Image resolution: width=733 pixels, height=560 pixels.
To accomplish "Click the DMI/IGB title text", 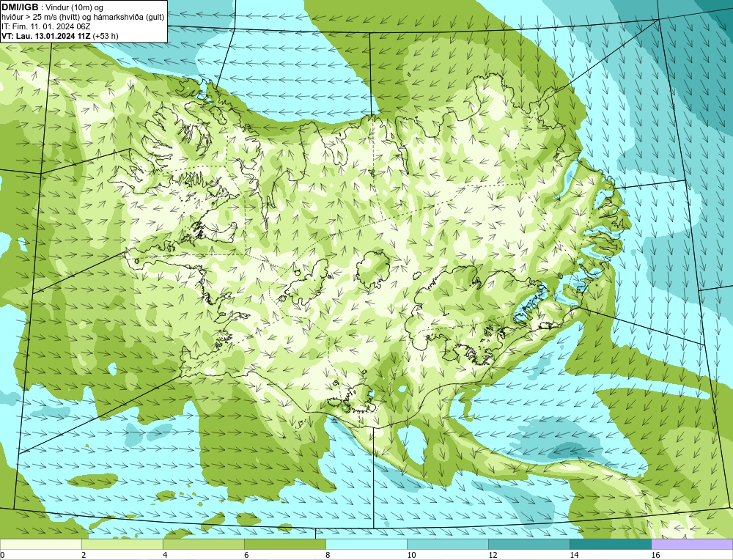I will (20, 7).
